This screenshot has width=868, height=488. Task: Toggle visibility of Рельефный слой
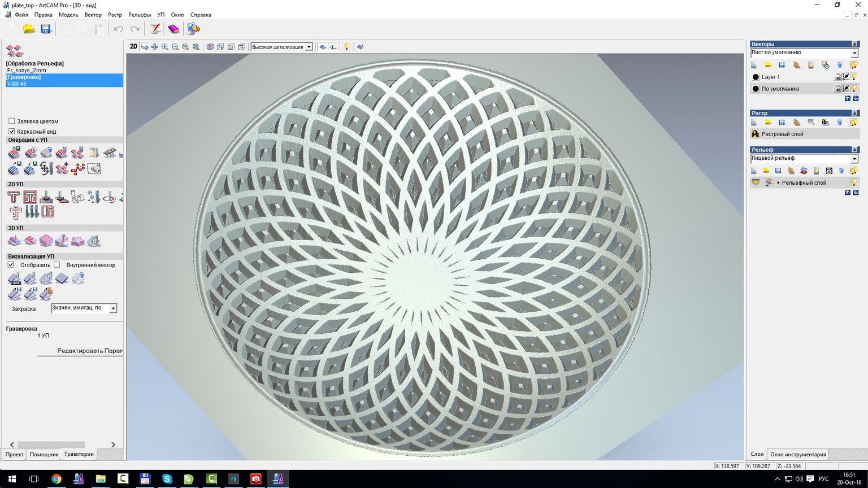click(x=854, y=182)
